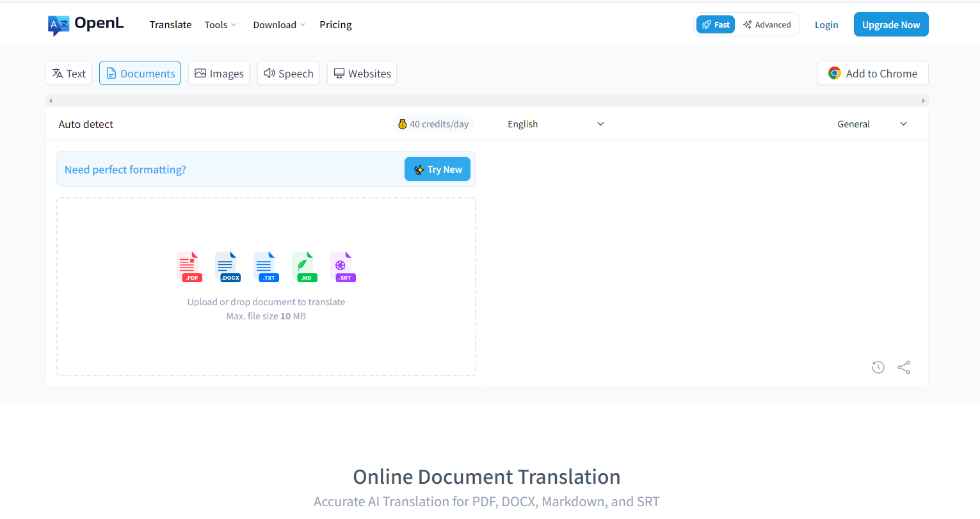Click the TXT file type icon
Viewport: 980px width, 519px height.
click(x=266, y=267)
